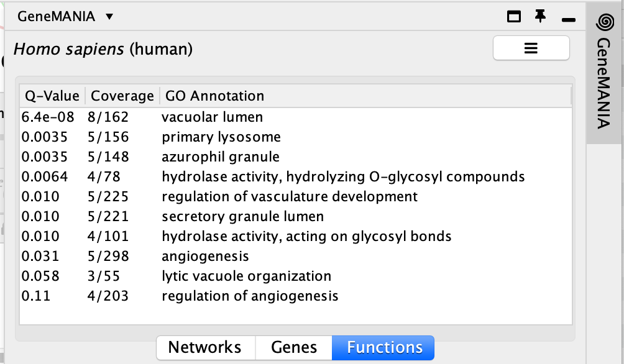Select the primary lysosome annotation row

pyautogui.click(x=221, y=137)
